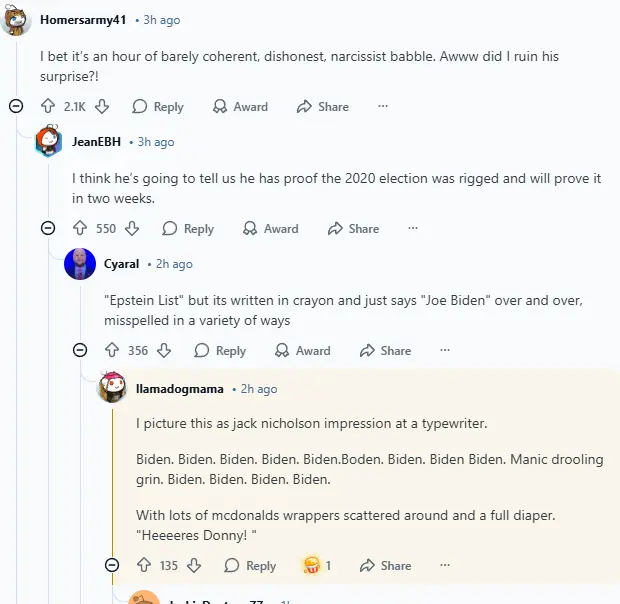The height and width of the screenshot is (604, 620).
Task: Collapse Homersarmy41's comment thread
Action: tap(16, 106)
